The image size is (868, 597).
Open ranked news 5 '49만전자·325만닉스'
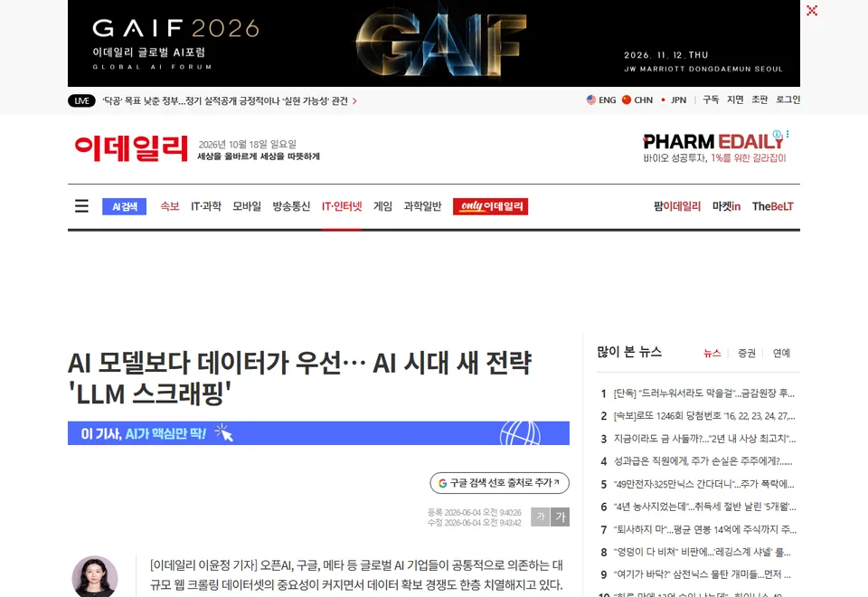click(704, 485)
